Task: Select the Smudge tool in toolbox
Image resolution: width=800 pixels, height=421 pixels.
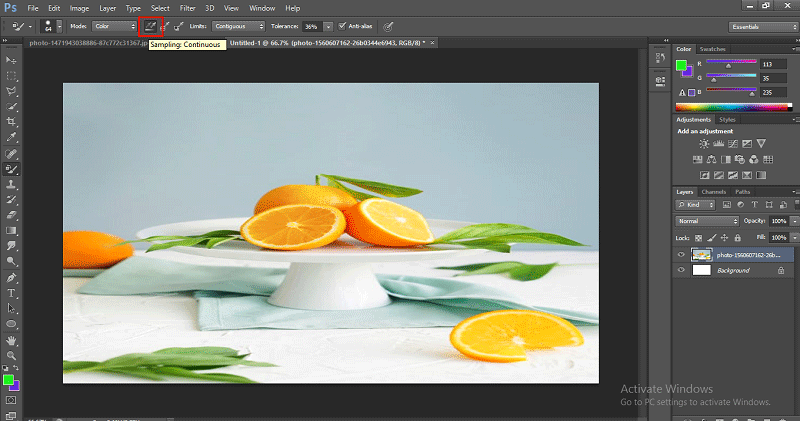Action: (11, 246)
